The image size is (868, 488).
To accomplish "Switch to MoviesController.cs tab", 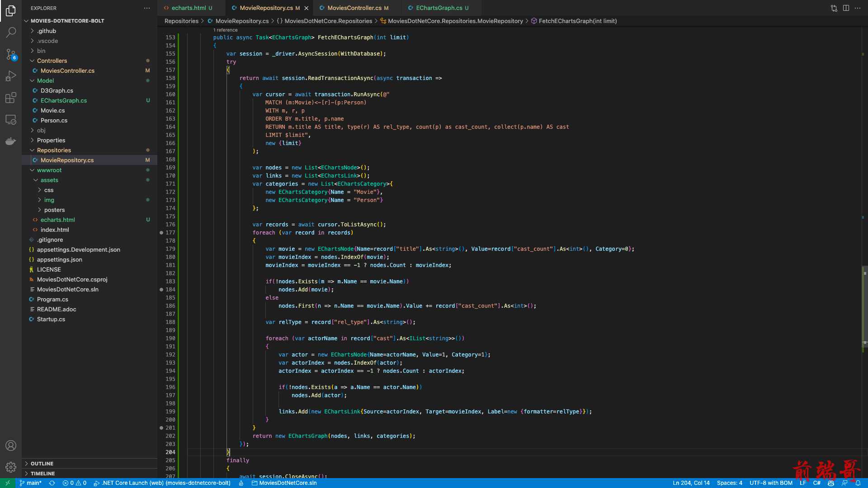I will 358,8.
